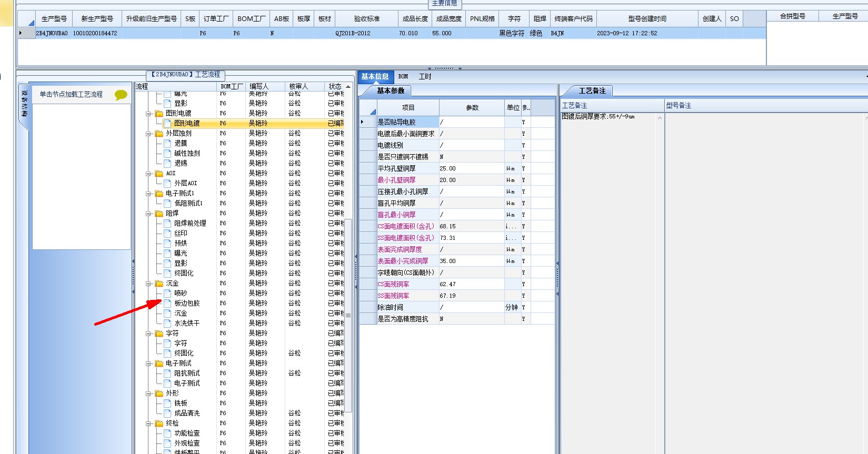The width and height of the screenshot is (868, 454).
Task: Click the document icon beside 碱性蚀刻
Action: 167,153
